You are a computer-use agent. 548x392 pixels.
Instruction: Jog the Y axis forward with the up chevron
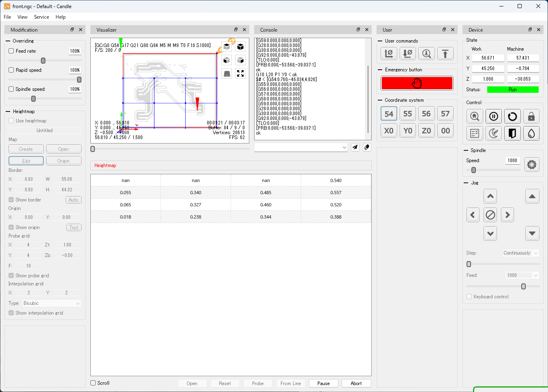click(x=490, y=196)
